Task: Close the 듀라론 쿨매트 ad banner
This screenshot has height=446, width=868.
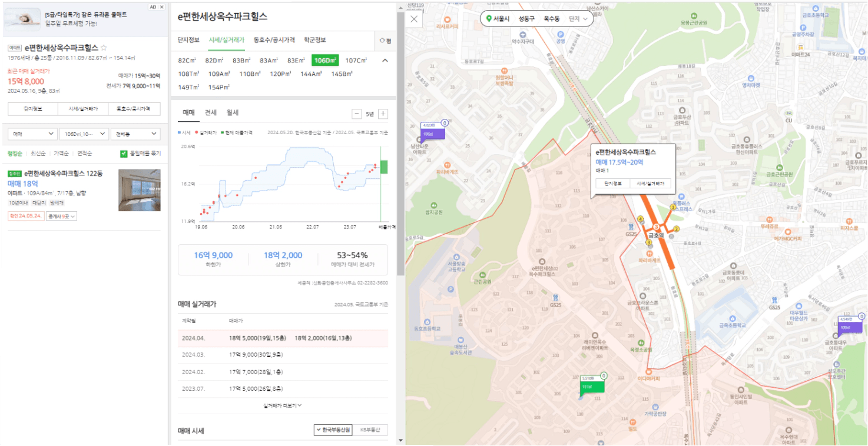Action: click(x=162, y=7)
